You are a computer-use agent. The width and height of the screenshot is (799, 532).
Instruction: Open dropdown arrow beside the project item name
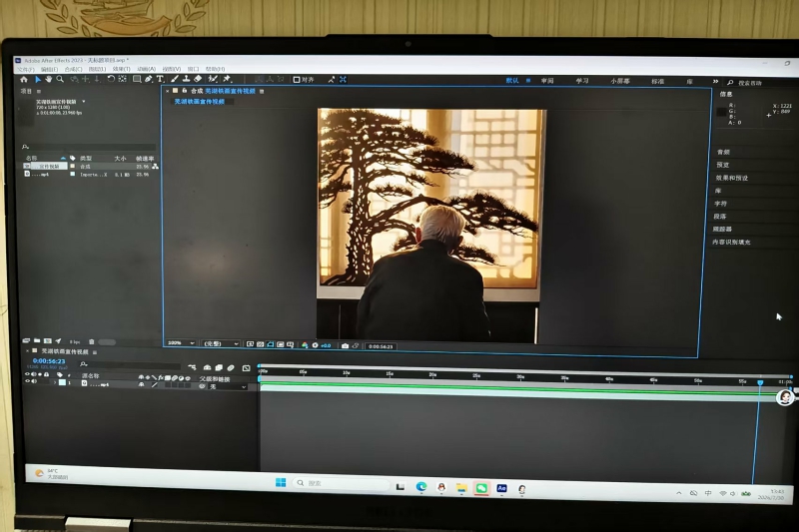pos(84,101)
